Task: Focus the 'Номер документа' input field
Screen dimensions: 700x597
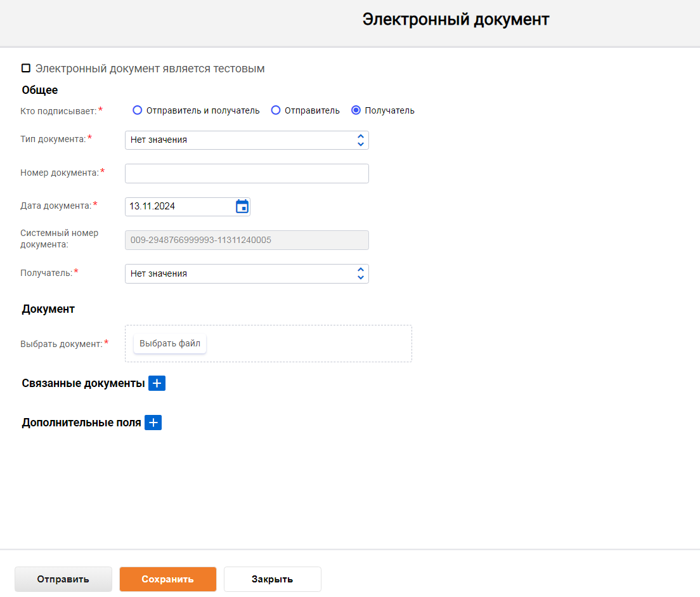Action: coord(247,173)
